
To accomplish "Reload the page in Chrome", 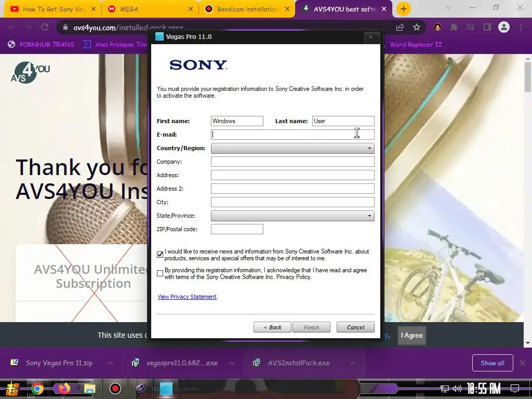I will tap(45, 27).
